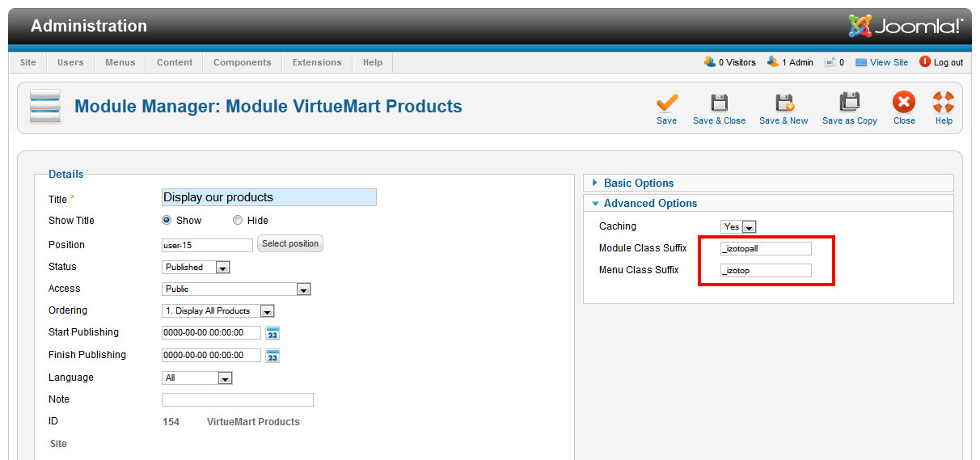This screenshot has width=980, height=460.
Task: Click the Save & New icon
Action: coord(784,103)
